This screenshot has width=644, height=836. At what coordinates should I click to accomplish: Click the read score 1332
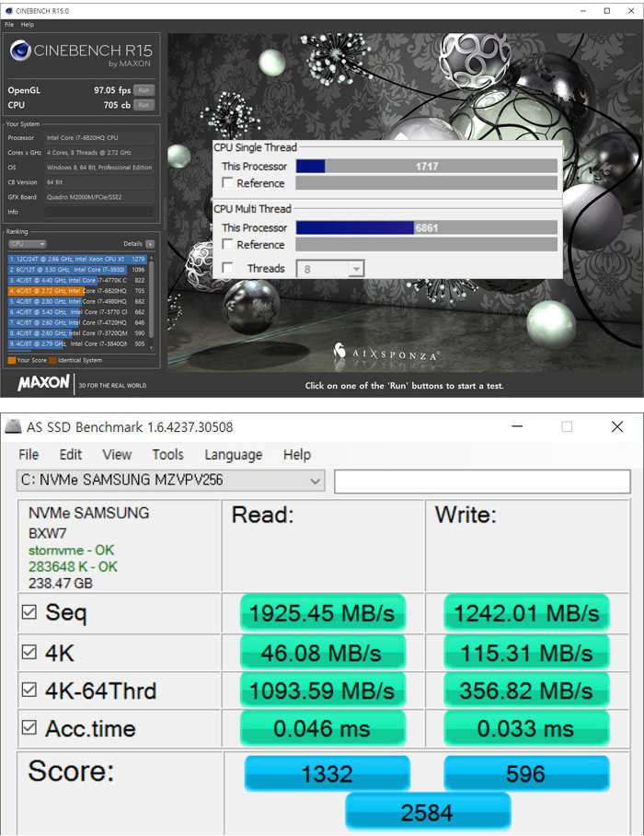[328, 773]
